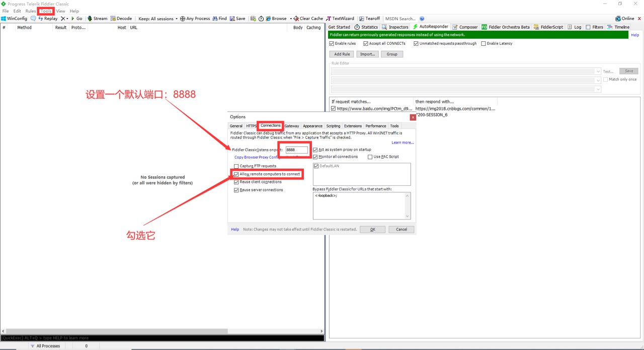Click the Online status indicator
Screen dimensions: 644x350
tap(624, 19)
